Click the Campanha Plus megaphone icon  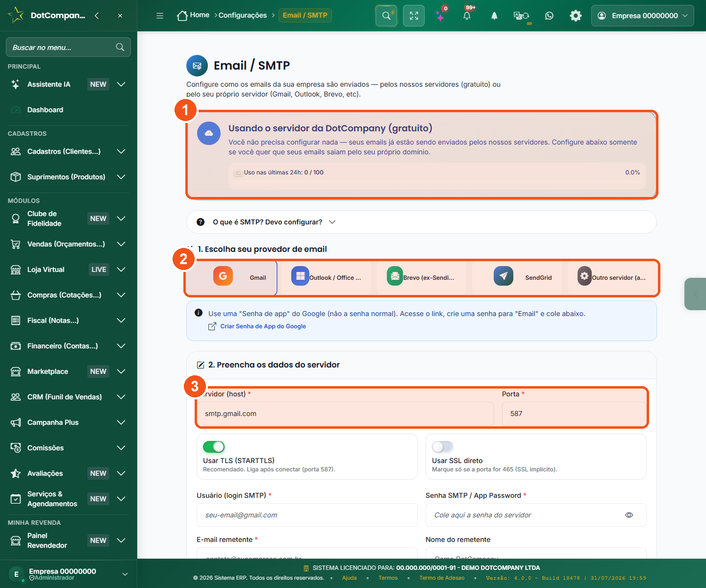click(x=16, y=422)
